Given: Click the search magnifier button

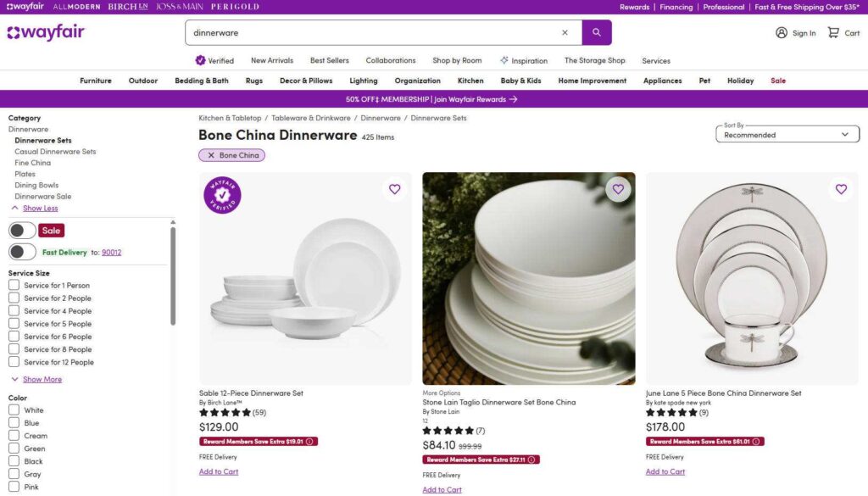Looking at the screenshot, I should [596, 31].
